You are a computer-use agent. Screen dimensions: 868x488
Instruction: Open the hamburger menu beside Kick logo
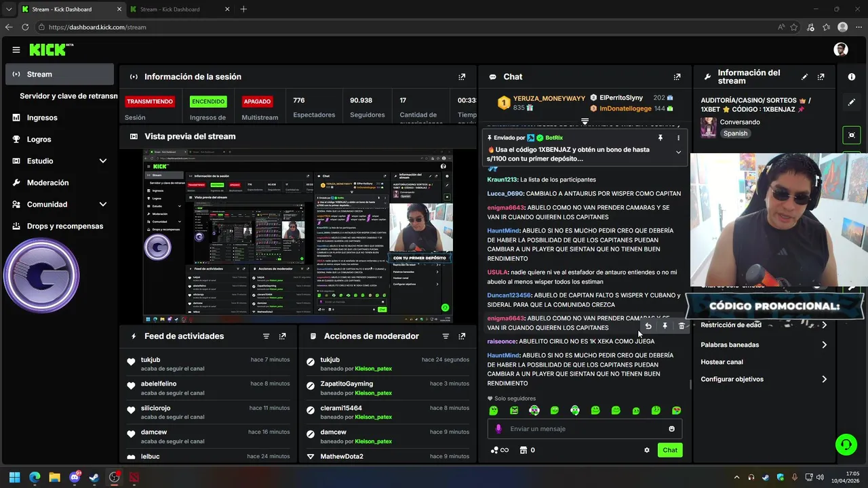(x=16, y=49)
